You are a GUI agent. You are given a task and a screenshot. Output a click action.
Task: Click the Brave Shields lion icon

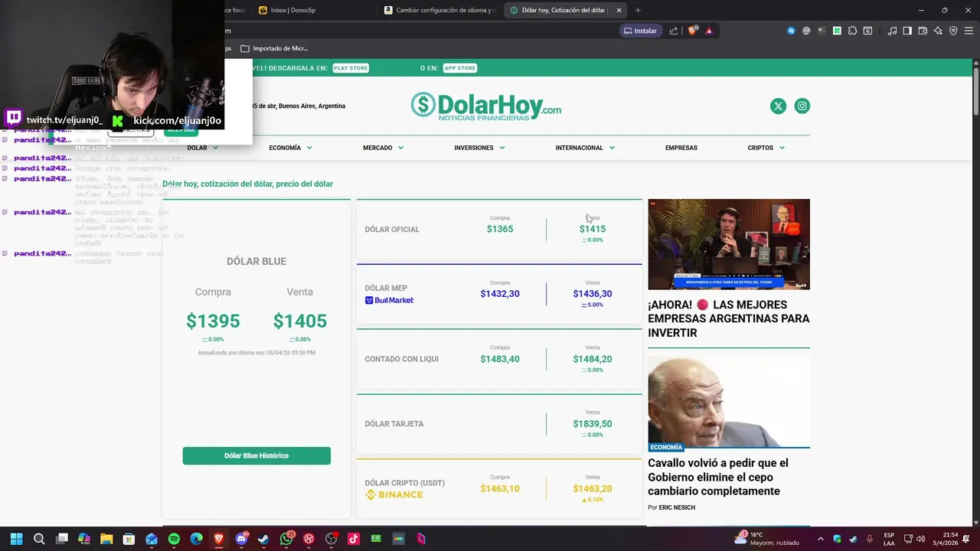click(693, 31)
